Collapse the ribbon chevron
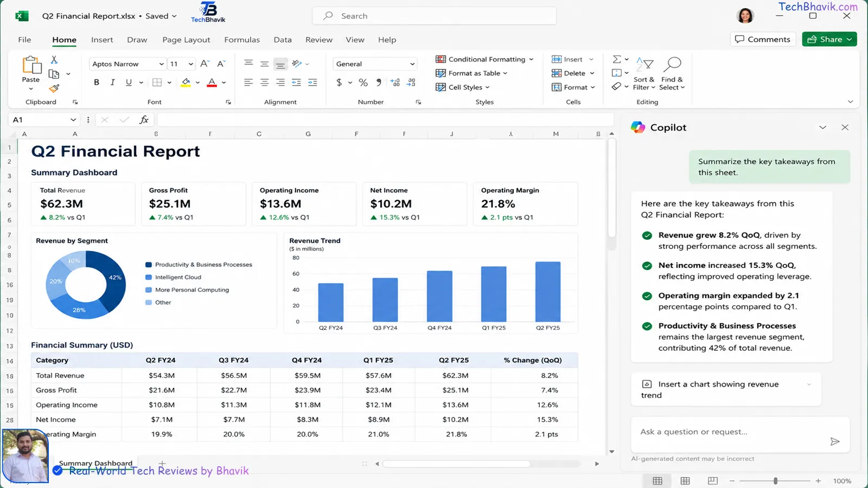The width and height of the screenshot is (868, 488). (x=850, y=102)
